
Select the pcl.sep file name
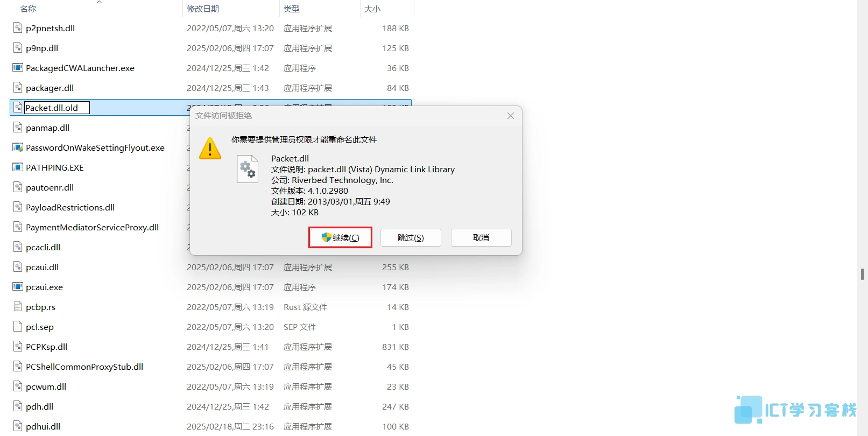pos(40,327)
